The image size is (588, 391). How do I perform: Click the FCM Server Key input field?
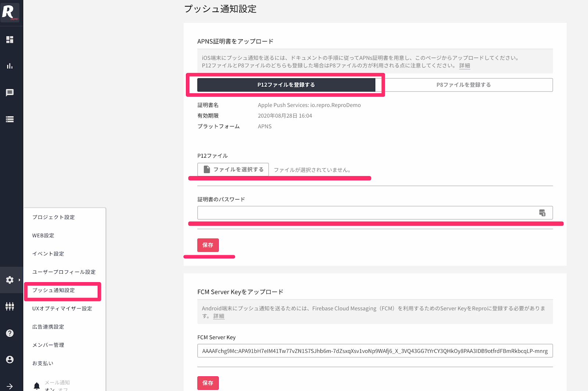[x=375, y=351]
